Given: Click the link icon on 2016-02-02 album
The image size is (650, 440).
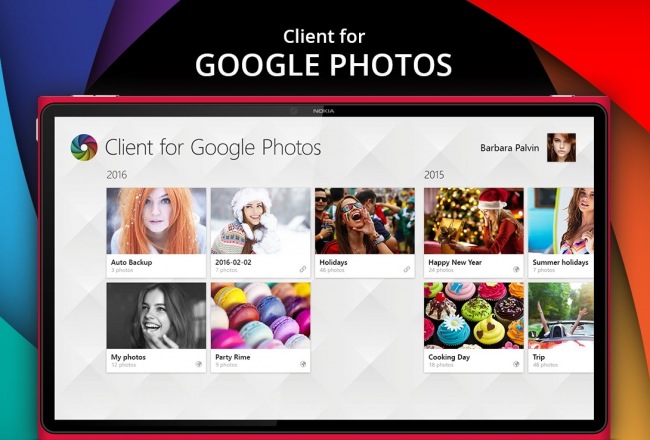Looking at the screenshot, I should coord(303,269).
